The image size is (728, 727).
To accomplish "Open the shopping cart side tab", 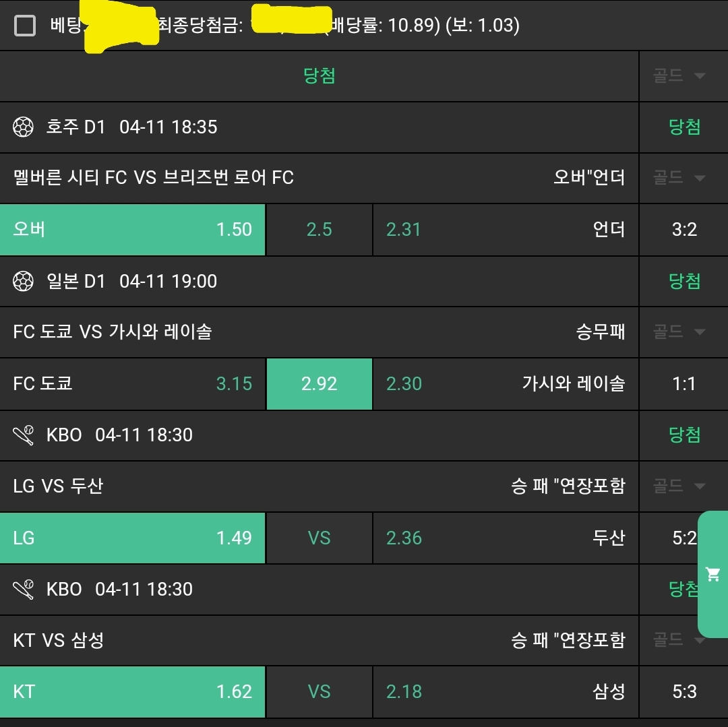I will pyautogui.click(x=712, y=575).
